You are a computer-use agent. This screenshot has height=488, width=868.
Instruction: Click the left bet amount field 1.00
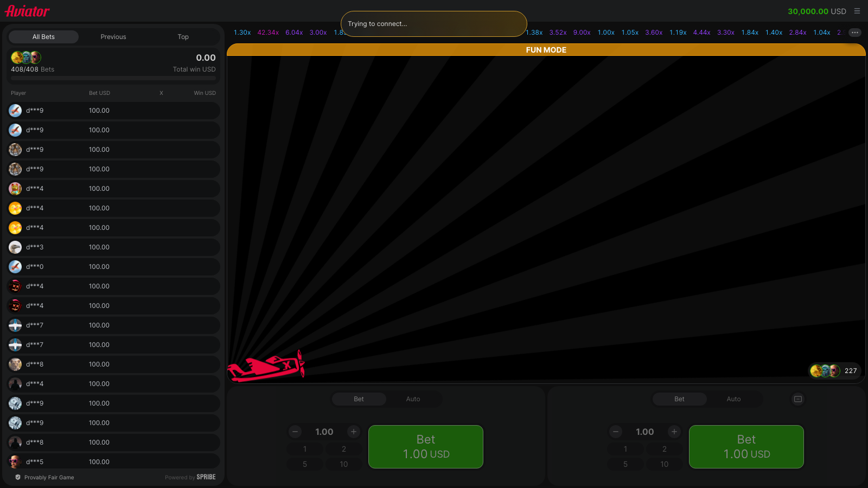click(324, 432)
